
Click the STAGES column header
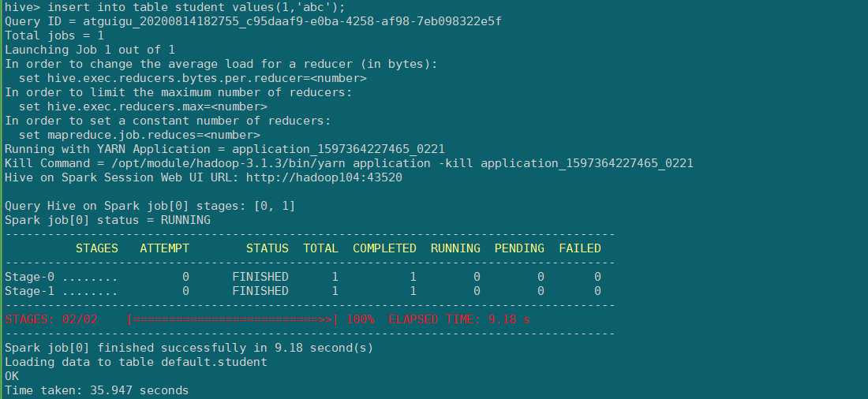pyautogui.click(x=97, y=248)
